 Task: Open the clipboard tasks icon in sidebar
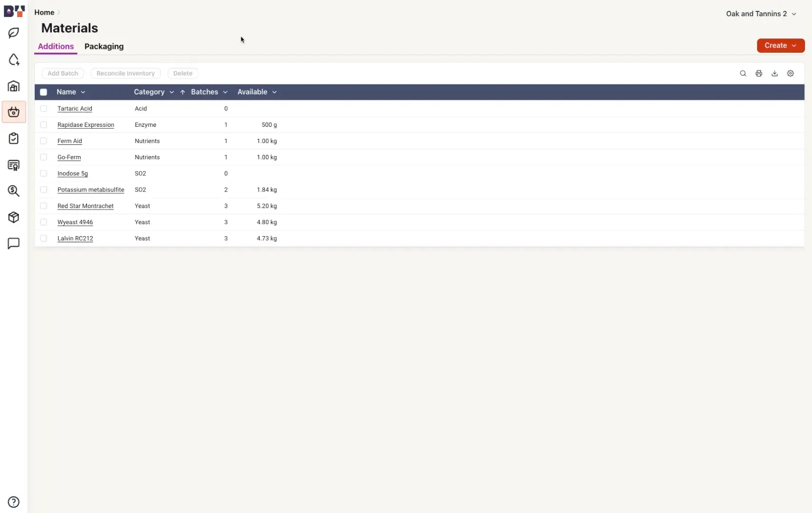coord(14,138)
